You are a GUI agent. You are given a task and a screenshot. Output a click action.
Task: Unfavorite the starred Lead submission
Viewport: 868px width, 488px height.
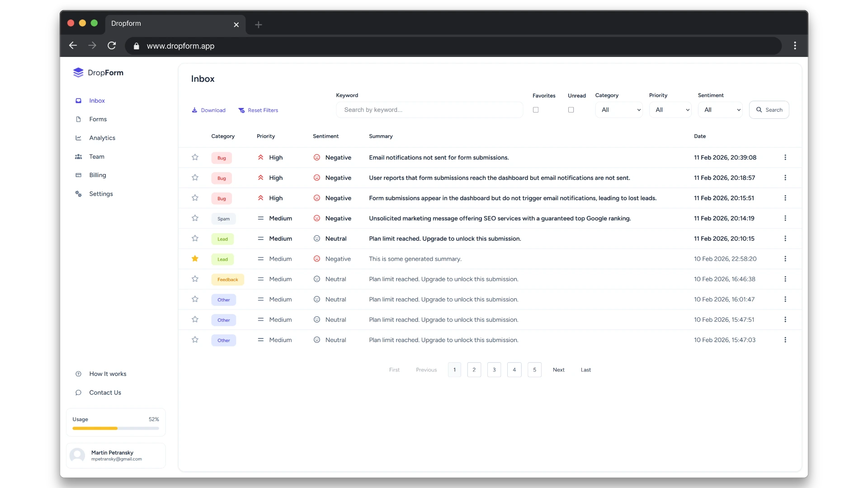[194, 258]
